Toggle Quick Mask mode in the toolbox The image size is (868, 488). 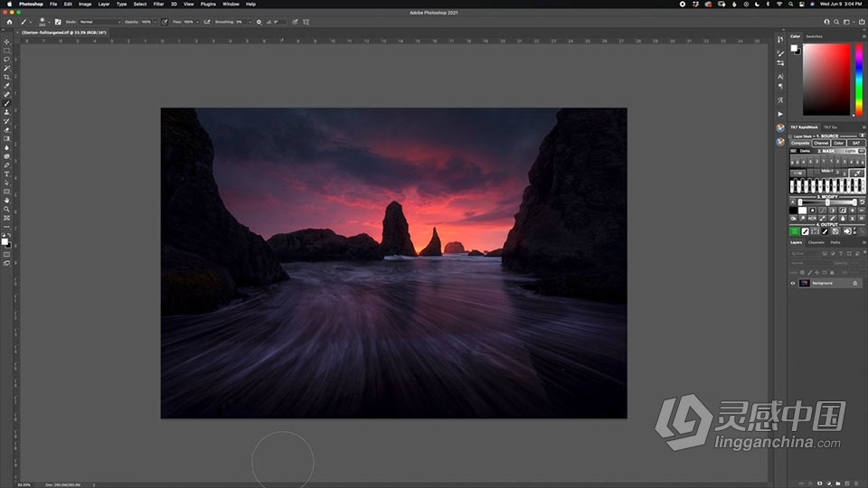6,255
